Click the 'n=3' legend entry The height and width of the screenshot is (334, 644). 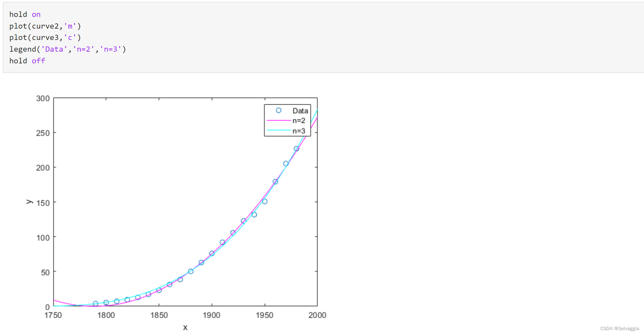click(299, 131)
